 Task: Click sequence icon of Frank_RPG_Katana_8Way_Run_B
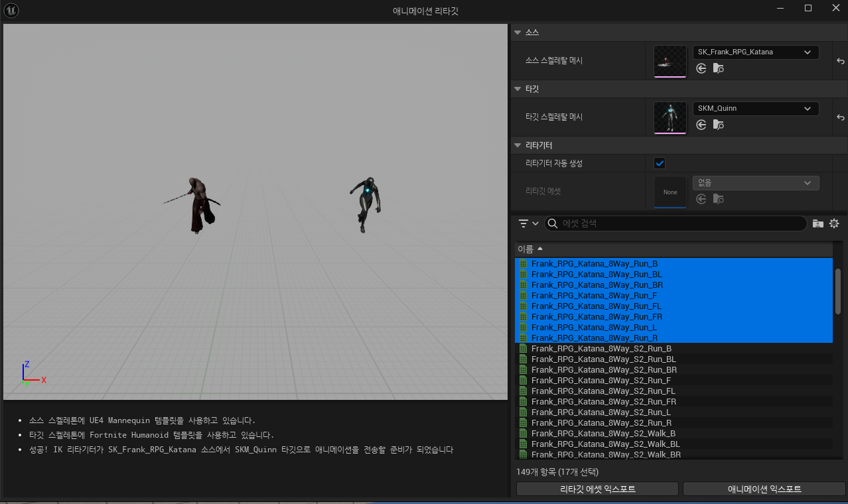pyautogui.click(x=523, y=263)
